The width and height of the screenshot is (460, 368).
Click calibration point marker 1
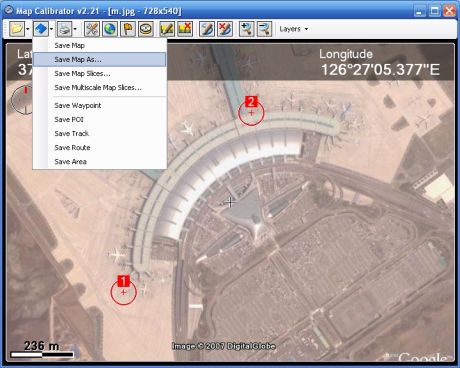pos(123,292)
